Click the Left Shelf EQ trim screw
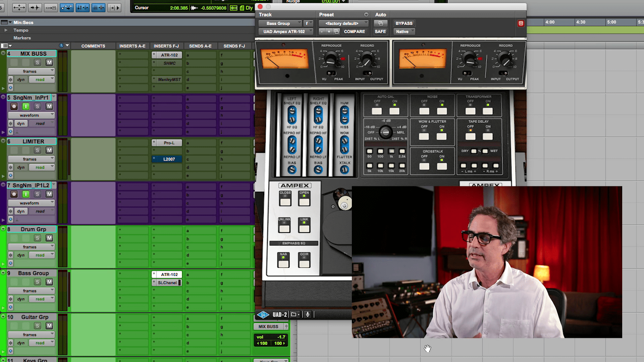The image size is (644, 362). [292, 111]
